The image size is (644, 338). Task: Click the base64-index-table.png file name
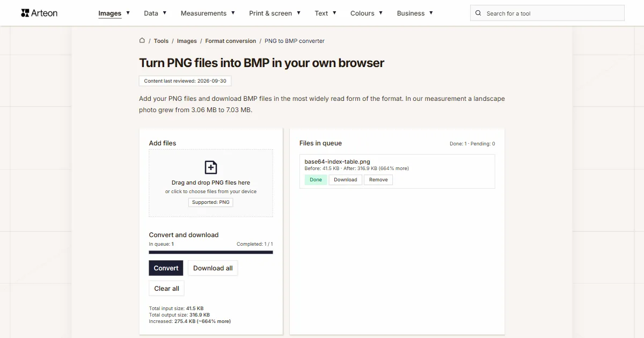337,161
